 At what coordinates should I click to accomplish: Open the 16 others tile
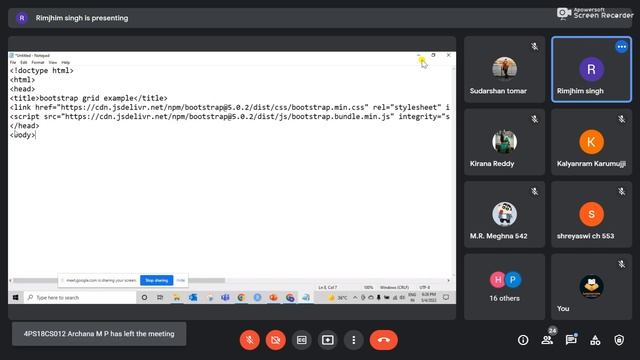coord(504,287)
